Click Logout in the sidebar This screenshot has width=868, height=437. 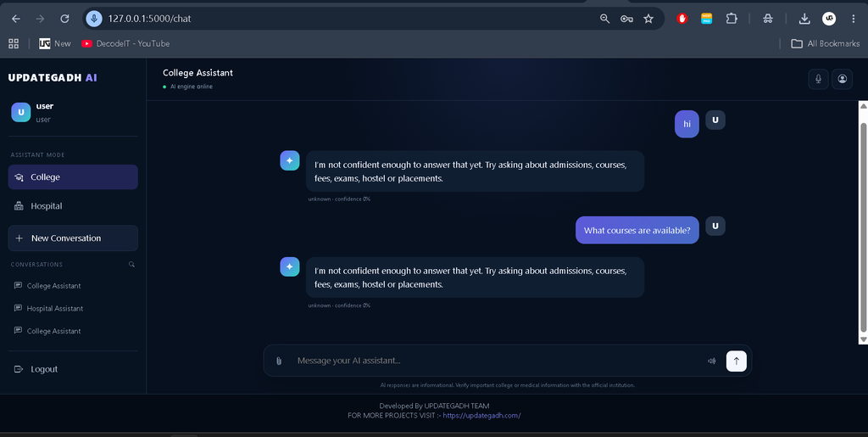(36, 369)
